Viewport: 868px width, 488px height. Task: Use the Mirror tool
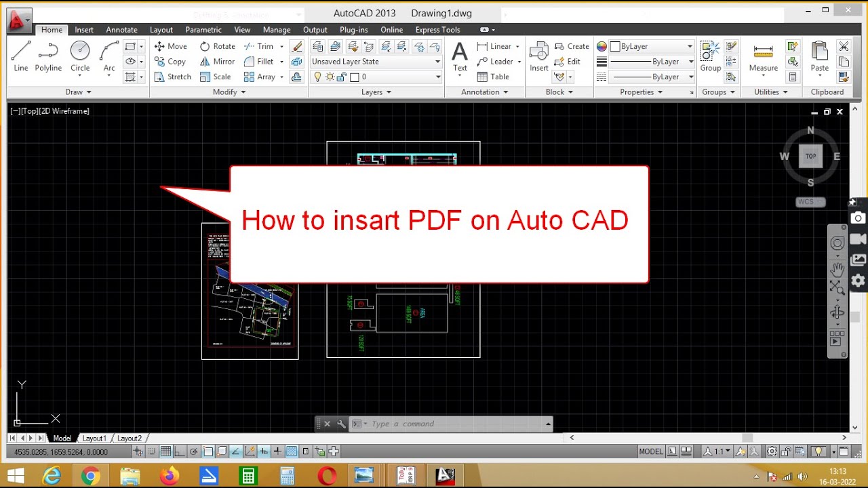pyautogui.click(x=217, y=62)
